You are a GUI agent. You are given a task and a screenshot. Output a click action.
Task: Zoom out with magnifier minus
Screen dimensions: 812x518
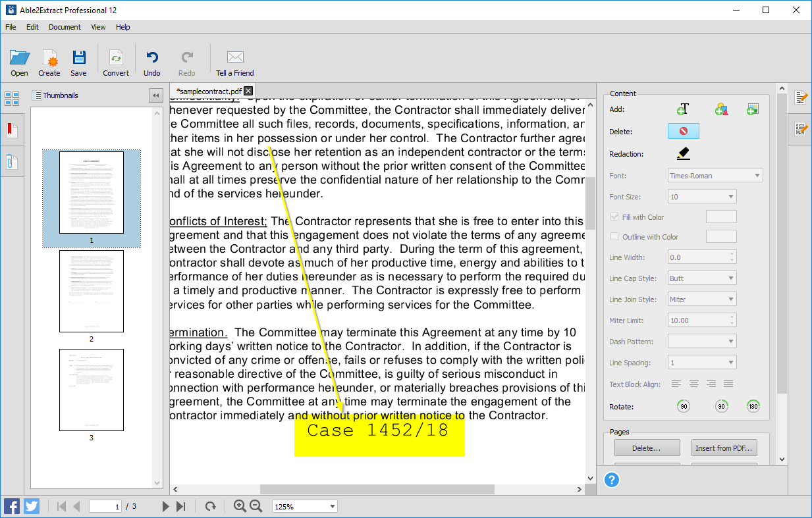[256, 505]
